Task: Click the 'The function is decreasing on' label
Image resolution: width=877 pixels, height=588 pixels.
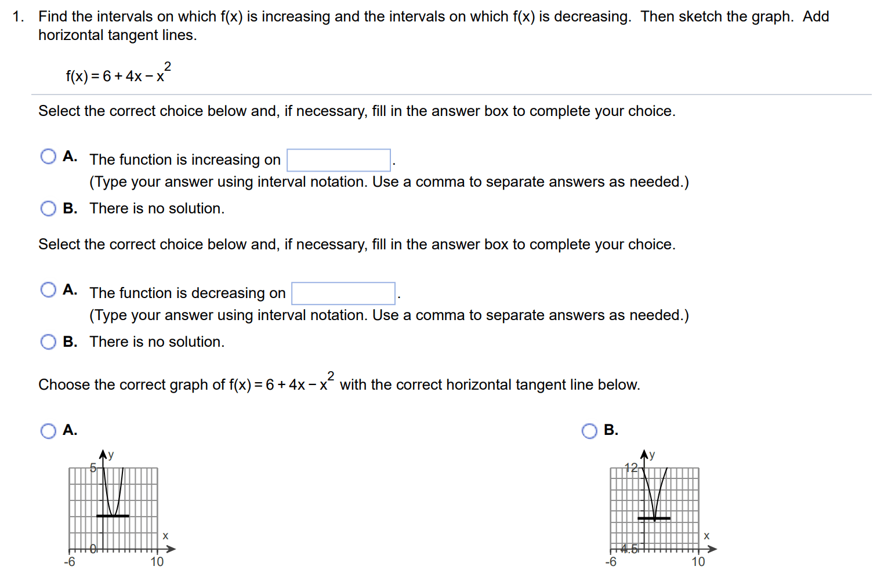Action: click(x=187, y=293)
